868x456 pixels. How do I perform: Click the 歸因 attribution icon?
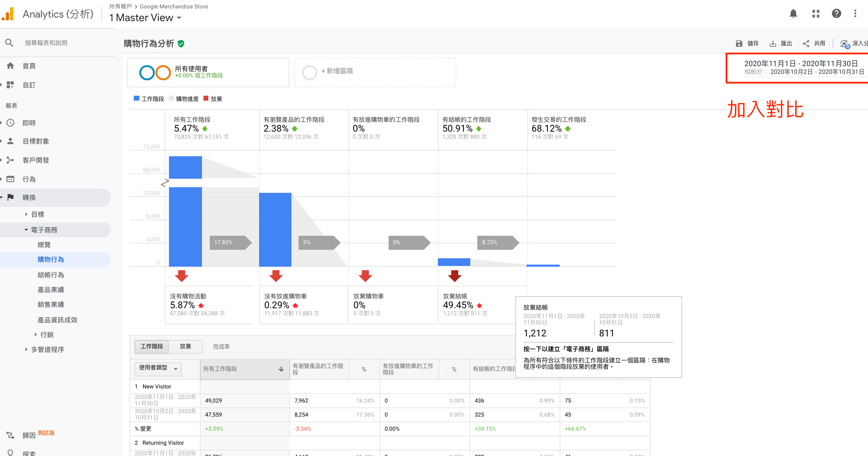point(10,435)
